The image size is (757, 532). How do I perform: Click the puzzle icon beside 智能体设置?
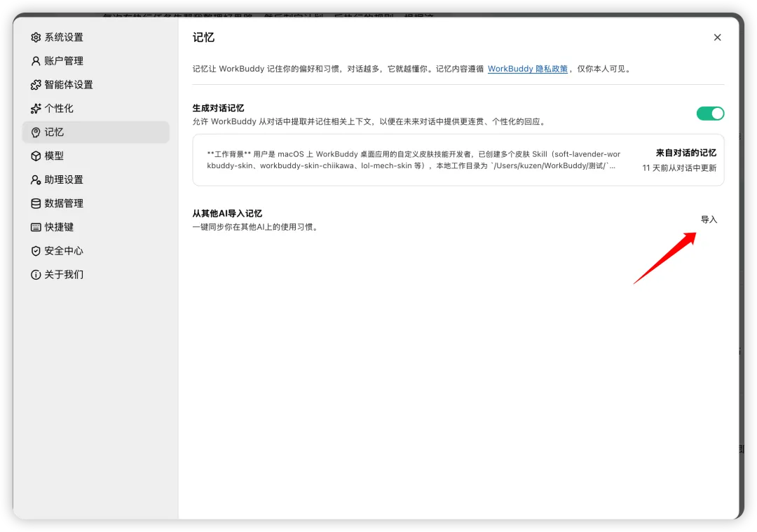36,85
